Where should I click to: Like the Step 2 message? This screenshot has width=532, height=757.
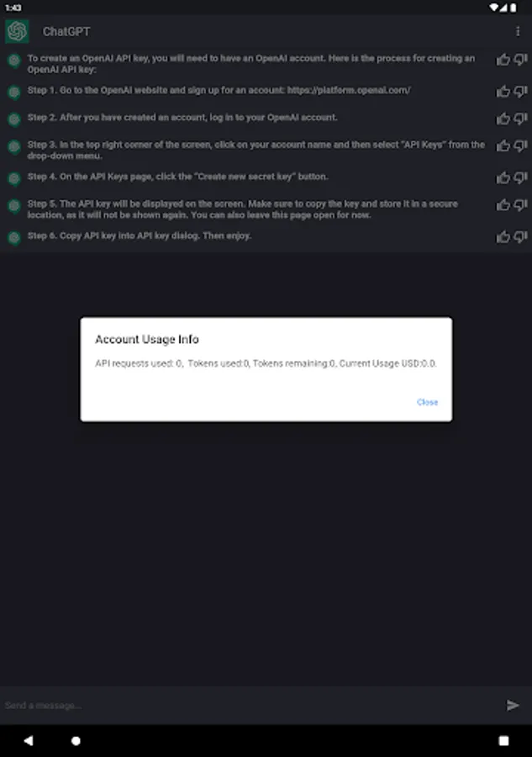pyautogui.click(x=503, y=119)
